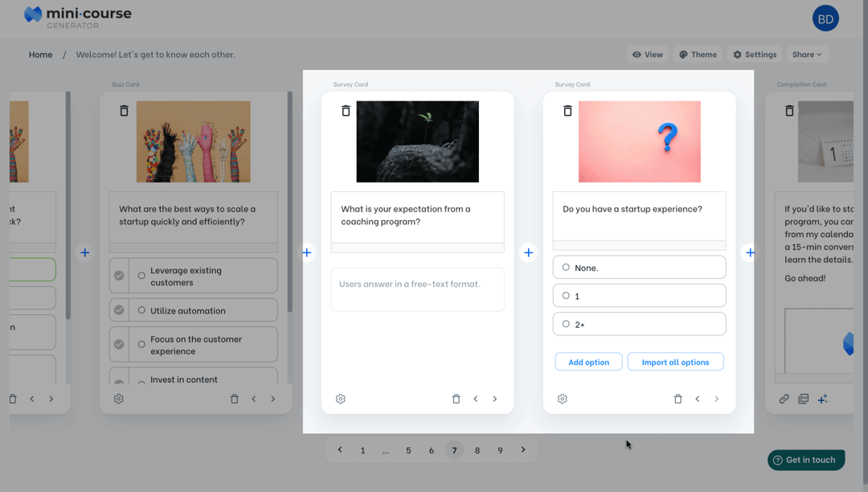Viewport: 868px width, 492px height.
Task: Click Add option button
Action: pos(589,362)
